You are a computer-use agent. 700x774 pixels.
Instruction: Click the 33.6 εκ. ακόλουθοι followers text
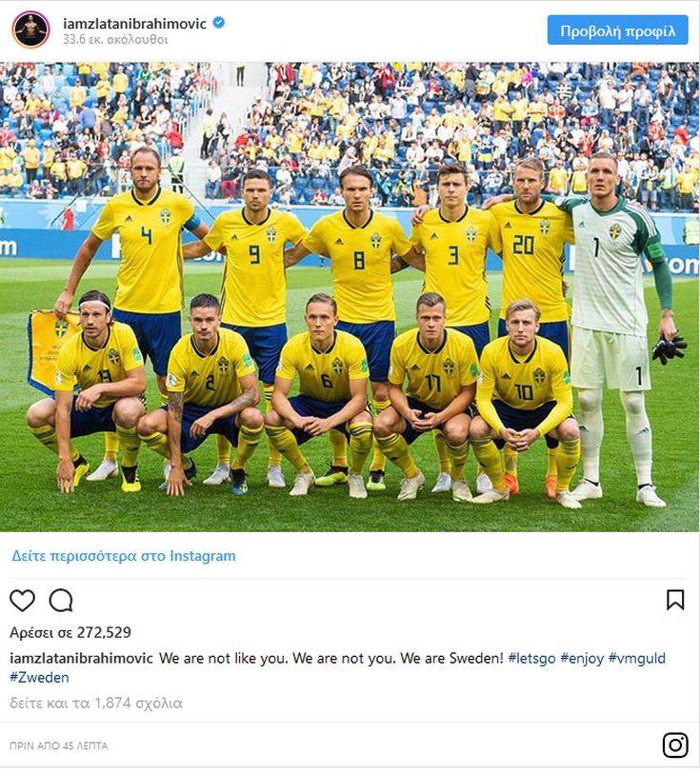(115, 39)
